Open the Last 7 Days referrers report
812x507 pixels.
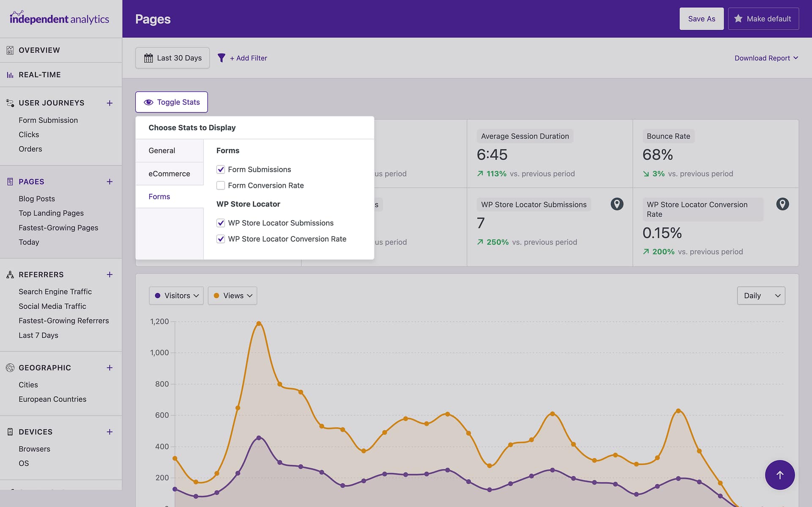coord(38,335)
